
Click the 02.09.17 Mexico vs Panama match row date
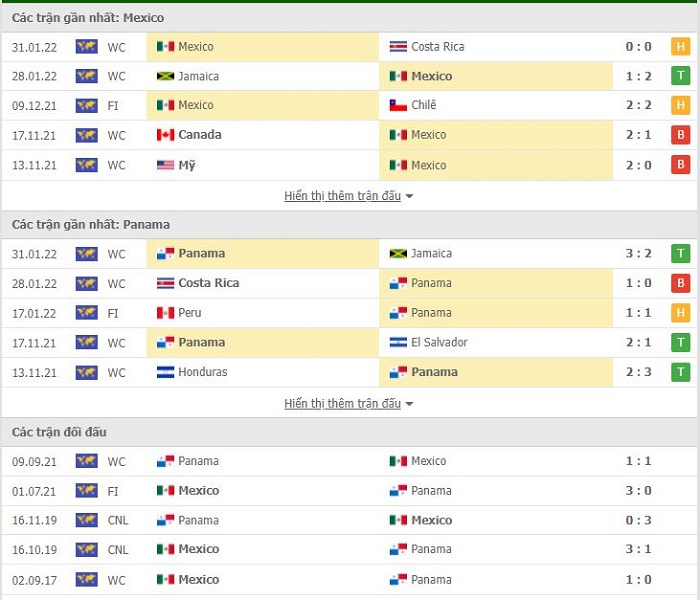[34, 580]
